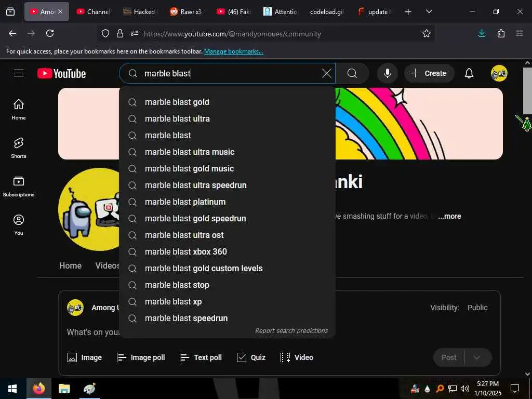Open the You section in the sidebar

(19, 224)
